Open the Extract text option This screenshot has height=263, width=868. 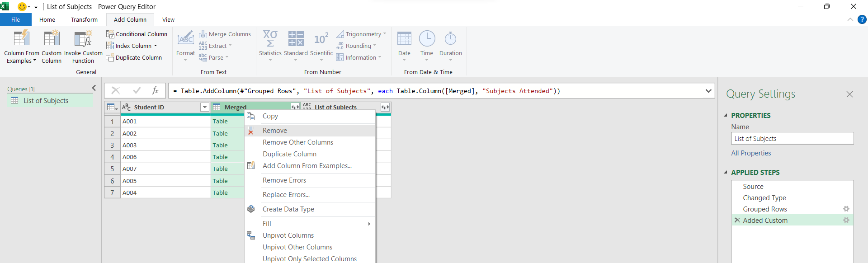[215, 46]
